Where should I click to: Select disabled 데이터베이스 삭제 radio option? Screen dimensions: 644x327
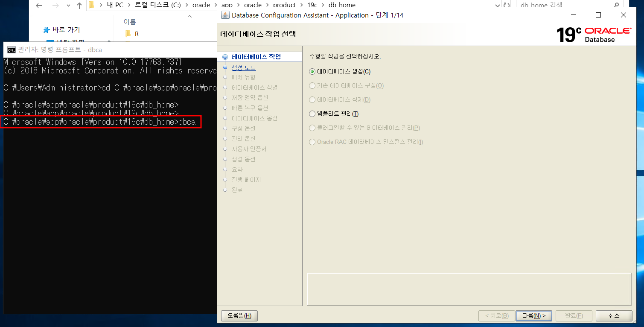point(312,100)
